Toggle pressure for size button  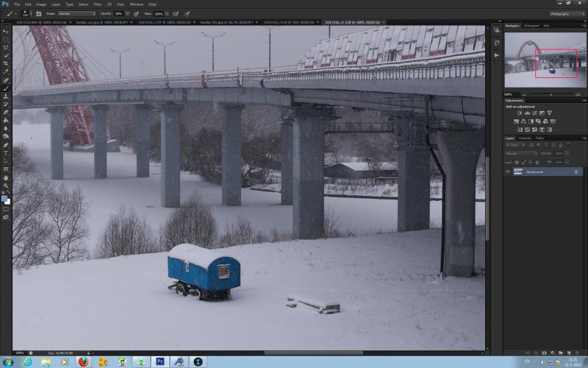(x=187, y=14)
